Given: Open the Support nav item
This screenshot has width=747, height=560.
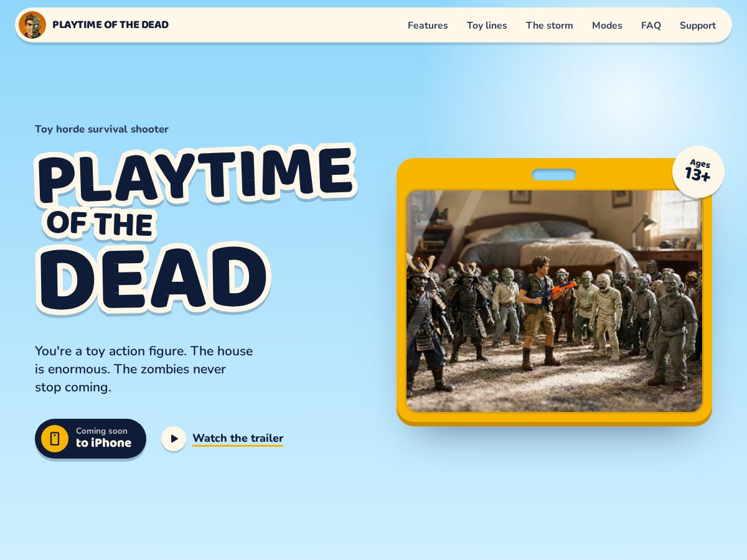Looking at the screenshot, I should [698, 26].
